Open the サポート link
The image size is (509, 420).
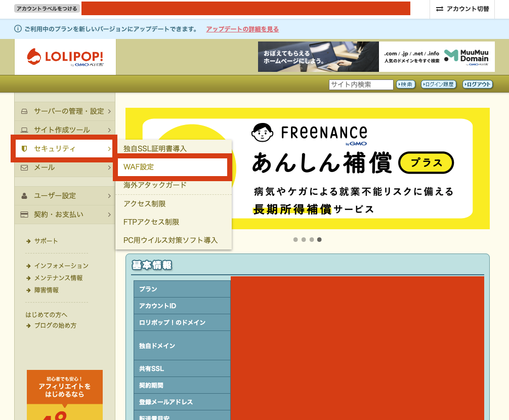click(46, 241)
